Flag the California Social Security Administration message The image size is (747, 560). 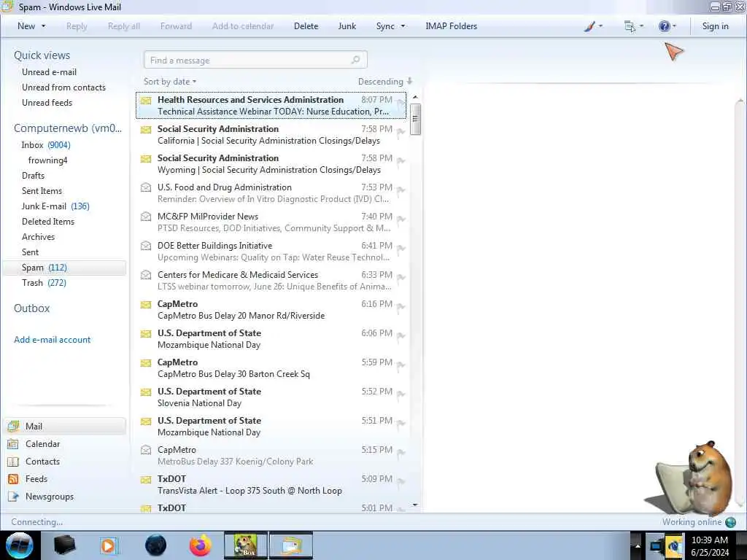[400, 132]
